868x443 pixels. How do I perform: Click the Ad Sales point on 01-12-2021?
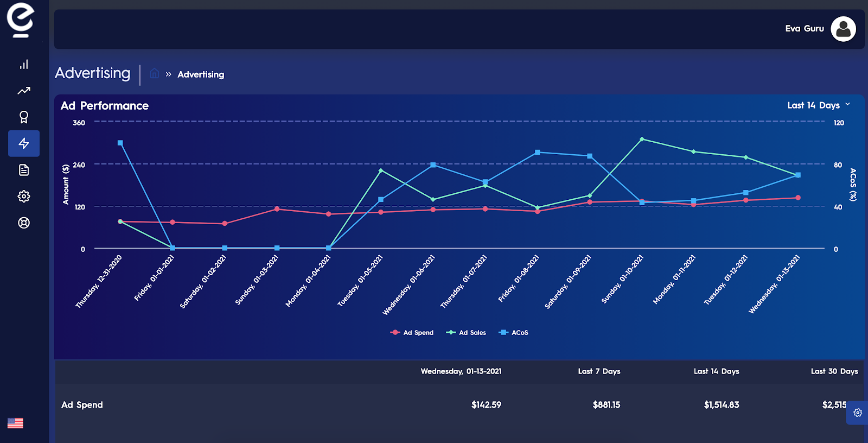[746, 157]
